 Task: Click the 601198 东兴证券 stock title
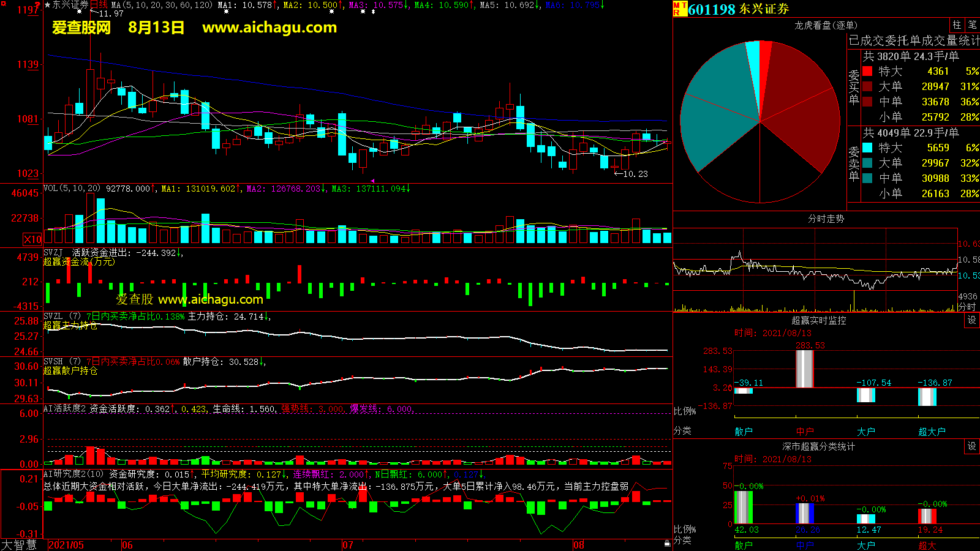(738, 9)
